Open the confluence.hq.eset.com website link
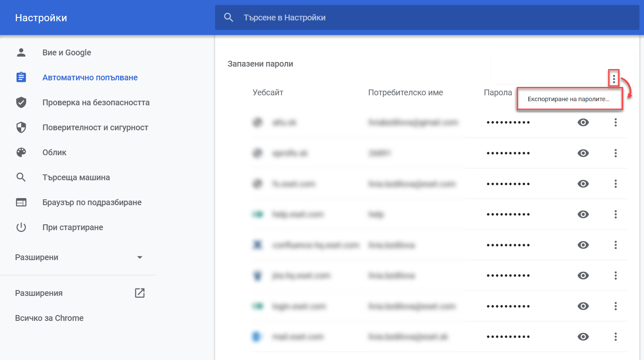The height and width of the screenshot is (360, 644). point(316,245)
